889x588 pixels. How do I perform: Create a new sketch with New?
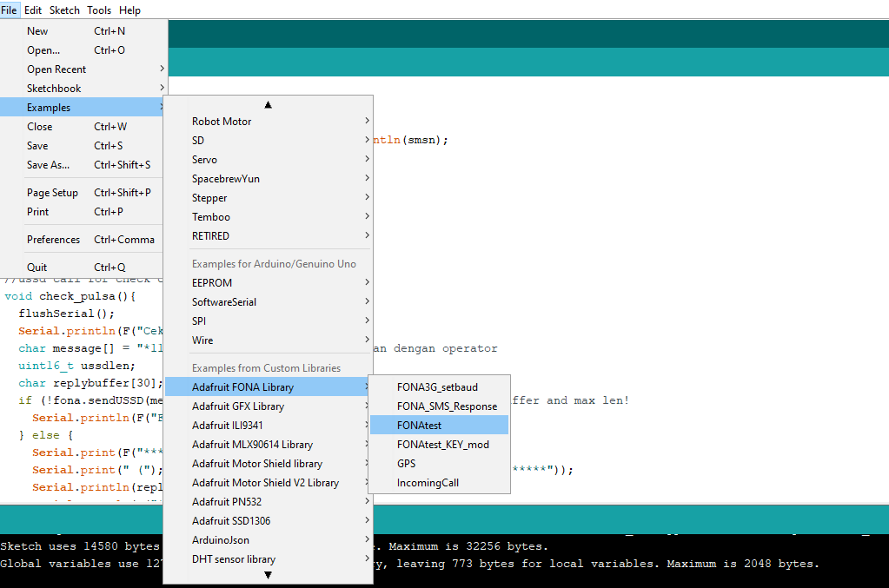tap(37, 30)
